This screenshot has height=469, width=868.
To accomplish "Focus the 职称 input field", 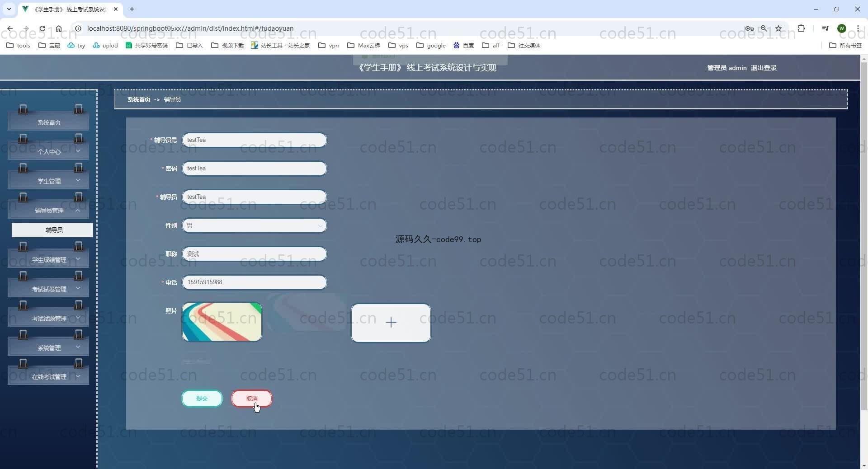I will 255,254.
